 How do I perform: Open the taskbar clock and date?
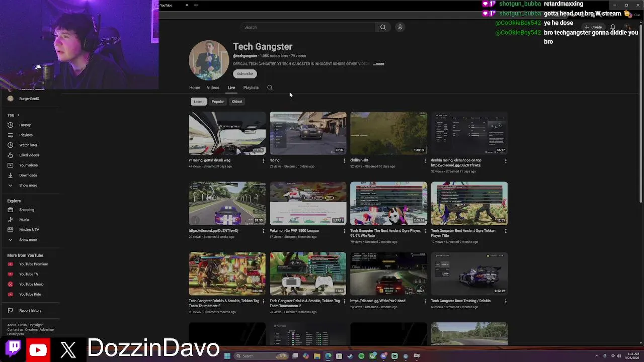coord(632,356)
